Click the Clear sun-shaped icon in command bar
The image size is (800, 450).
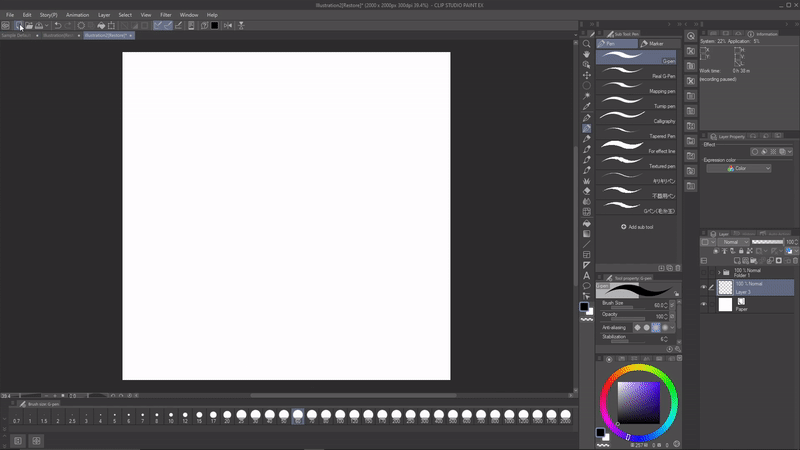pyautogui.click(x=81, y=26)
